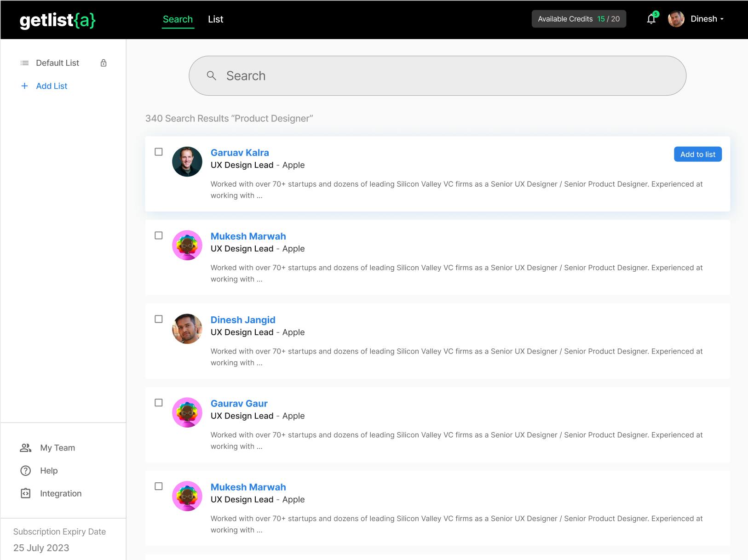Click the My Team people icon

pos(26,448)
